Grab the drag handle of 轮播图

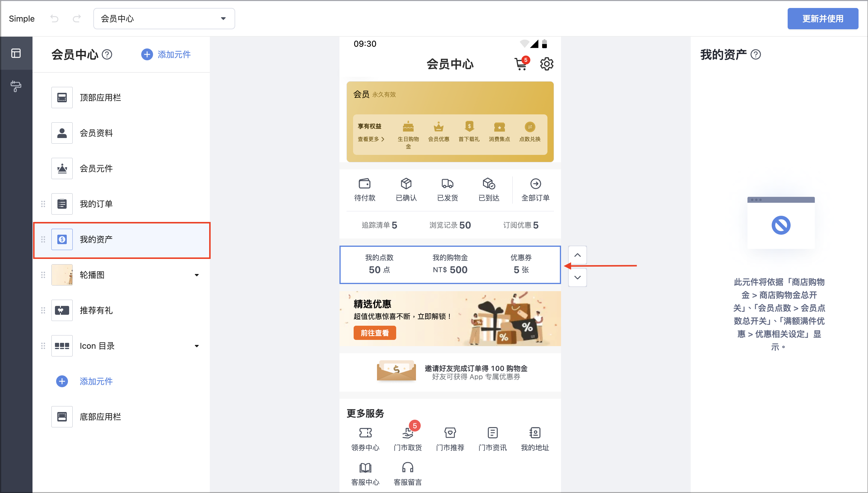[43, 275]
